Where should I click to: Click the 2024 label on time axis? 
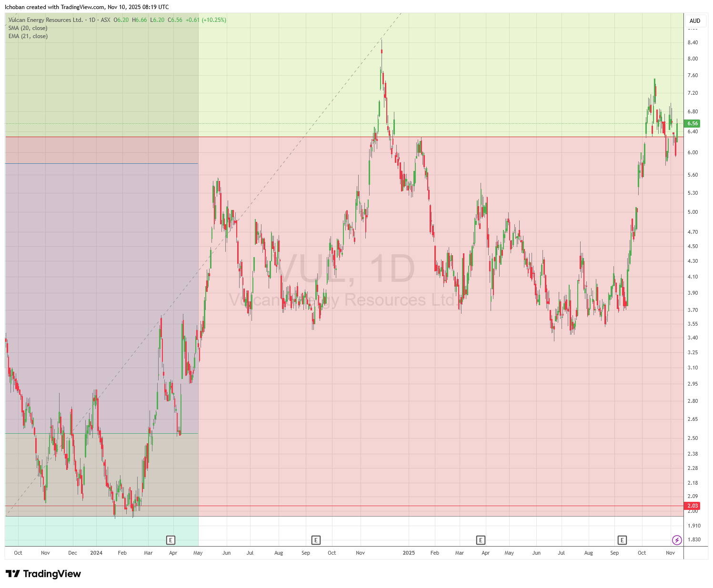pos(96,553)
